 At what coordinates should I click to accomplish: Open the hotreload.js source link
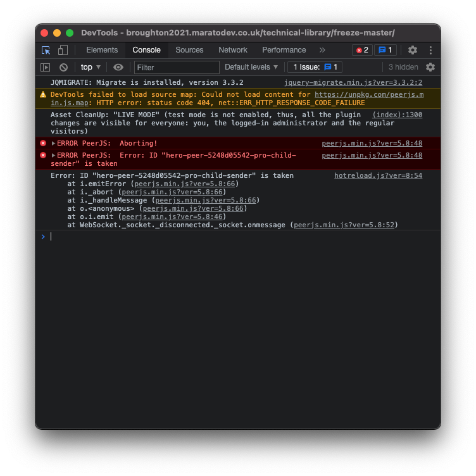coord(378,175)
